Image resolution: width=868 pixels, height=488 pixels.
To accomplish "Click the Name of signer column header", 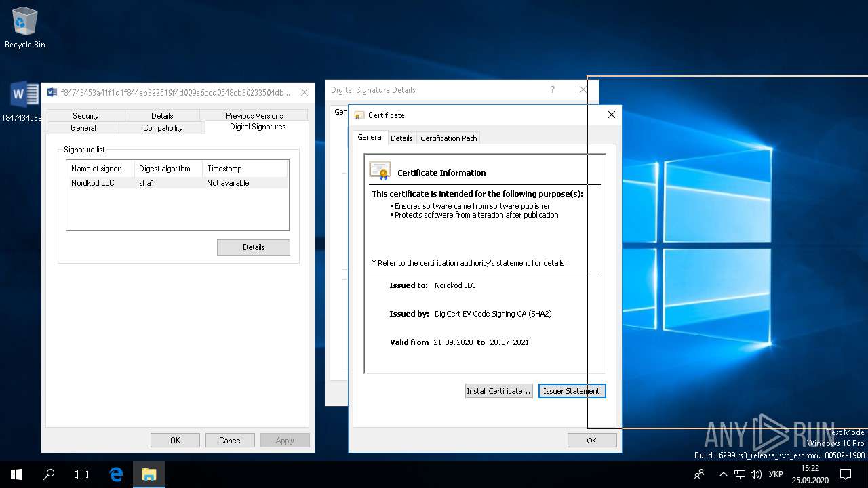I will [101, 169].
